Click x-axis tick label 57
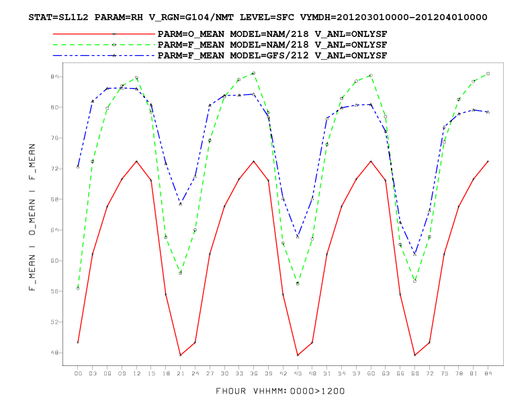 coord(356,373)
